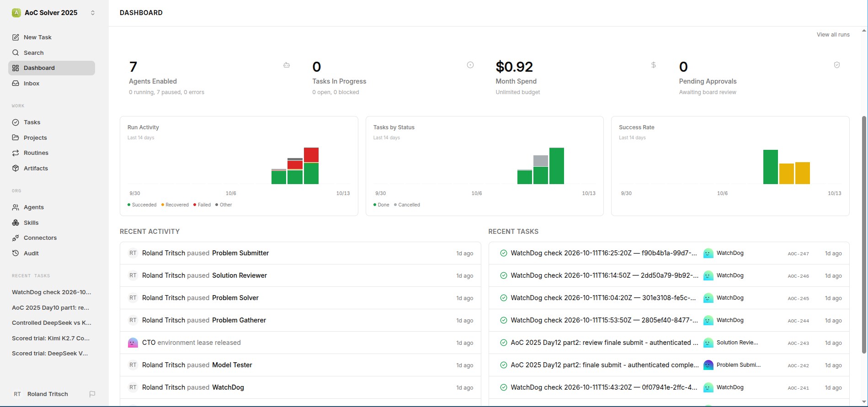Click the Routines loop icon
This screenshot has width=868, height=407.
pos(16,153)
